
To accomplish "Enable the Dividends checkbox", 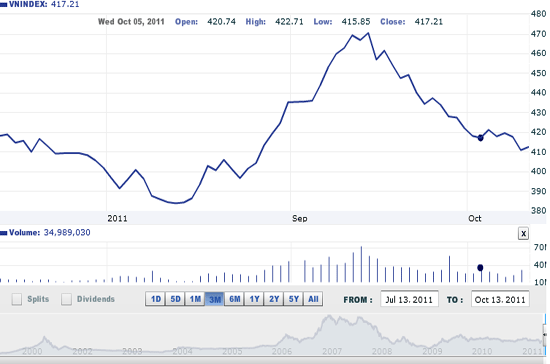I will tap(66, 299).
